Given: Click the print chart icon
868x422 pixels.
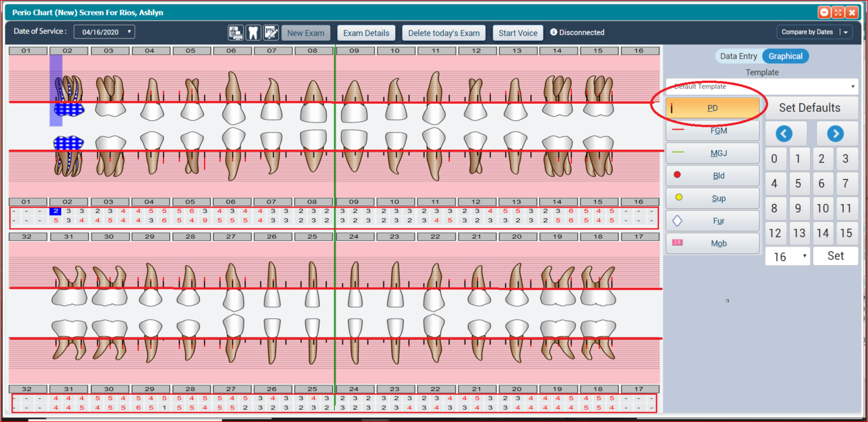Looking at the screenshot, I should tap(236, 33).
